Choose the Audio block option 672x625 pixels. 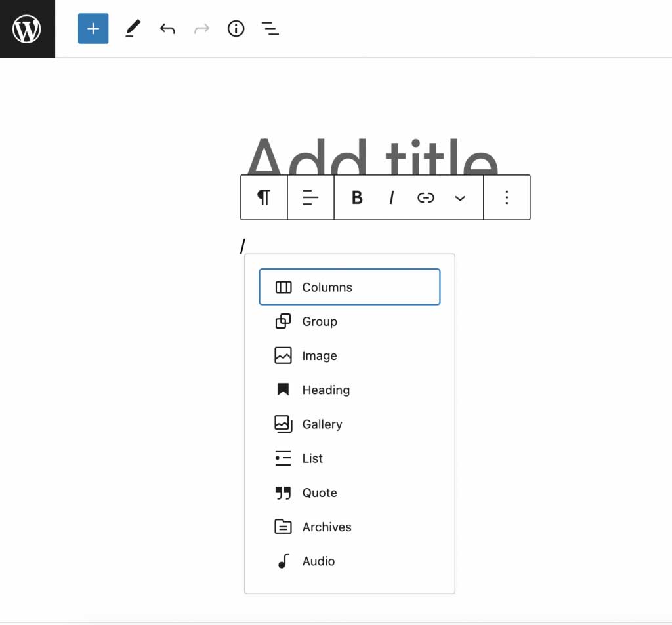(350, 561)
